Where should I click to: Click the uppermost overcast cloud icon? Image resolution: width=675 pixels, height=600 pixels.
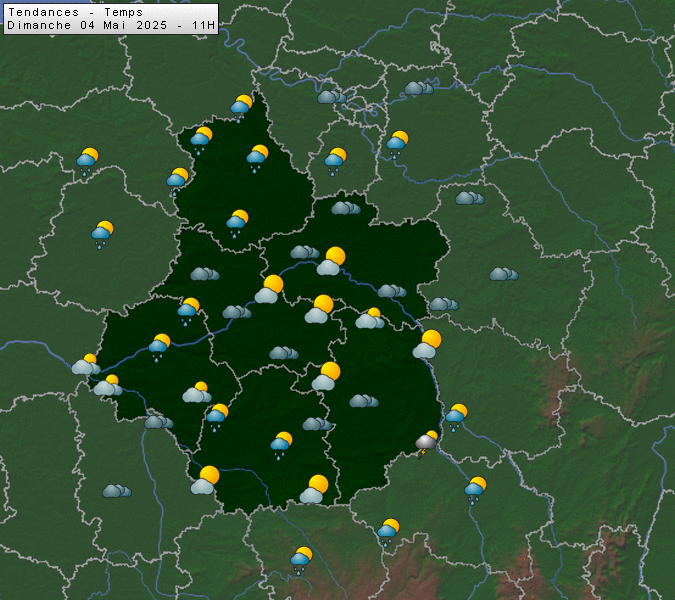419,88
